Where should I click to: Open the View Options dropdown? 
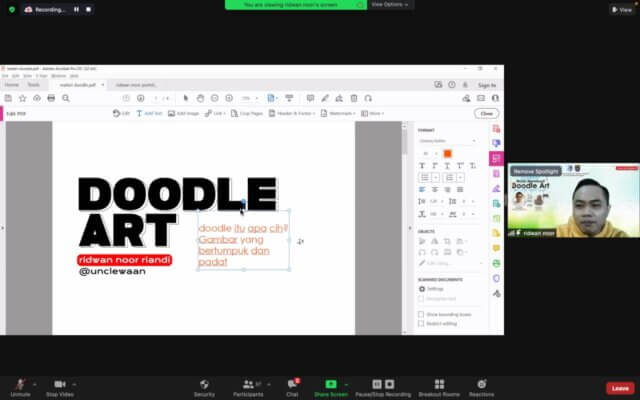(x=390, y=4)
